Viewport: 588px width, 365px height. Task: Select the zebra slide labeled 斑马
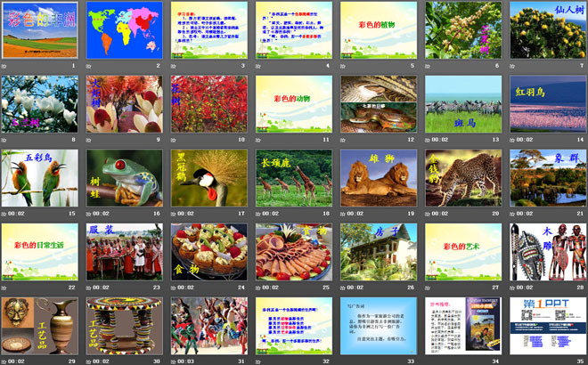[462, 103]
